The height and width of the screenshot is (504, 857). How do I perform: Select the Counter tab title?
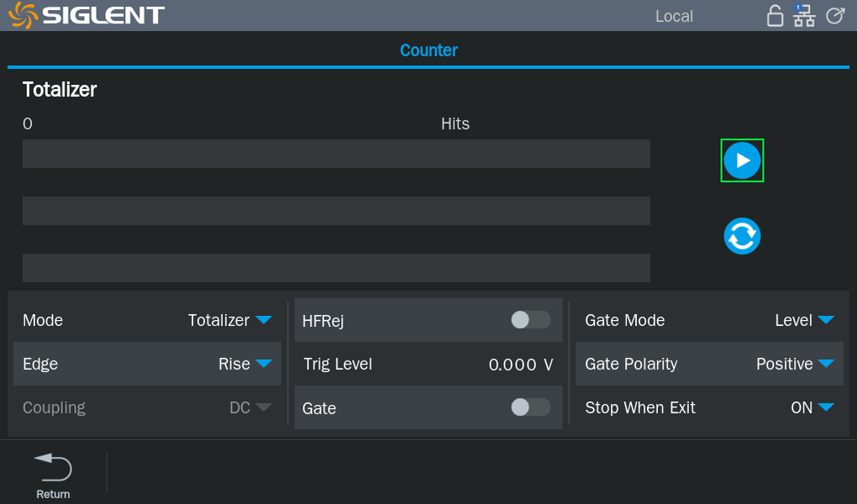click(428, 50)
